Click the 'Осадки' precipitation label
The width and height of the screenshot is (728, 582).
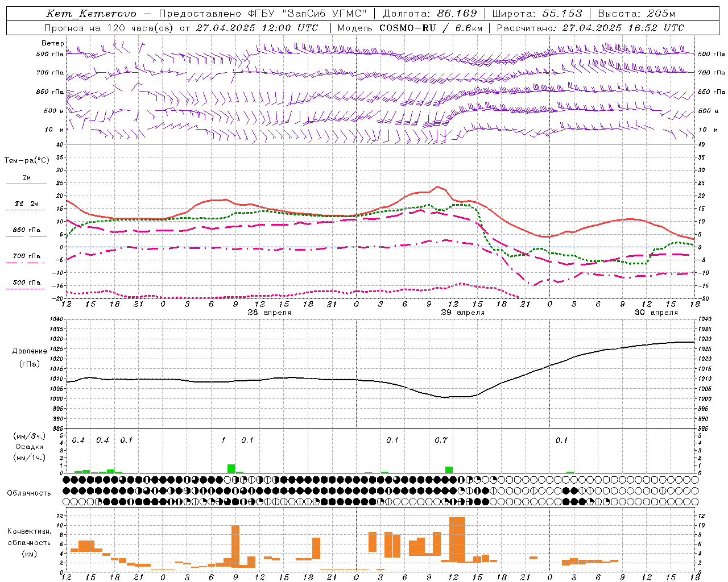[x=29, y=447]
